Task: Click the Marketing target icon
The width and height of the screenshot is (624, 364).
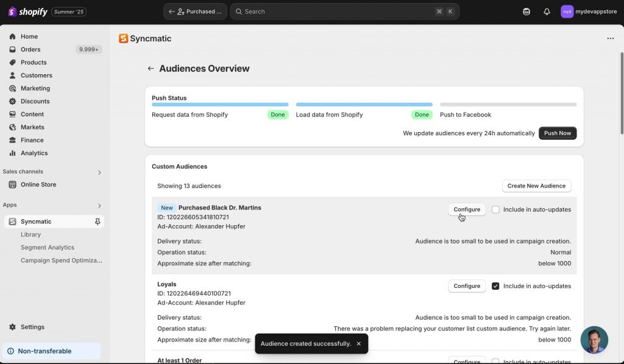Action: (12, 88)
